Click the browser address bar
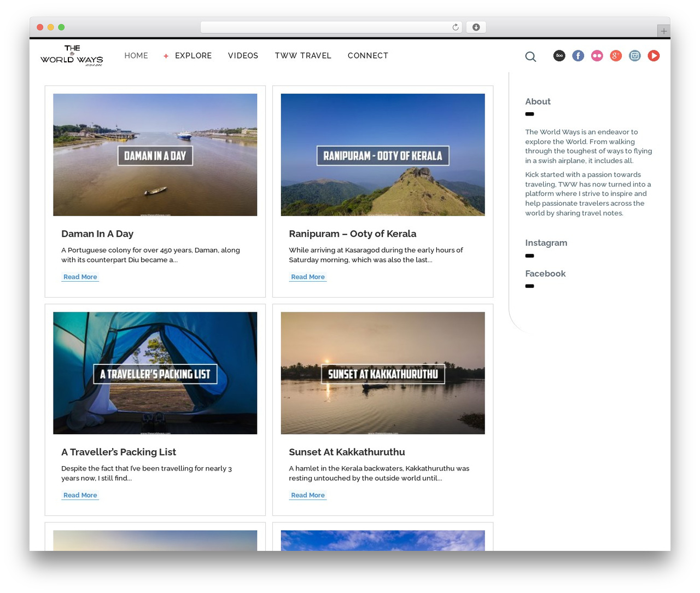700x593 pixels. pos(331,27)
